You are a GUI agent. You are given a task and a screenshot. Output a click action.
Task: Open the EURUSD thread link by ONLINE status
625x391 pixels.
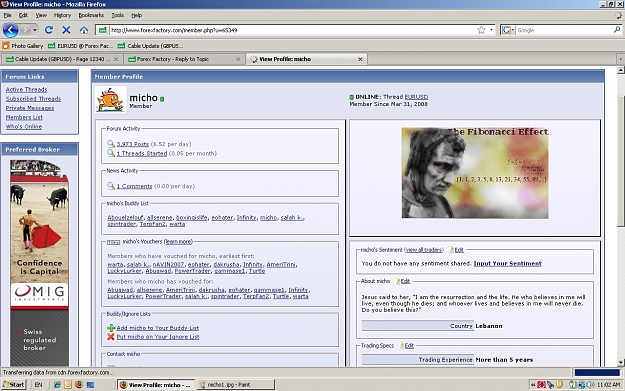(416, 96)
